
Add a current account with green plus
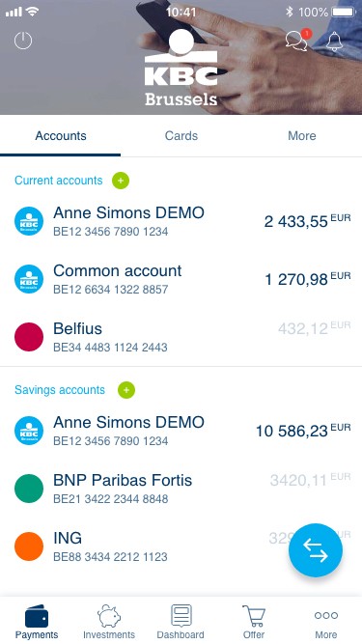121,181
